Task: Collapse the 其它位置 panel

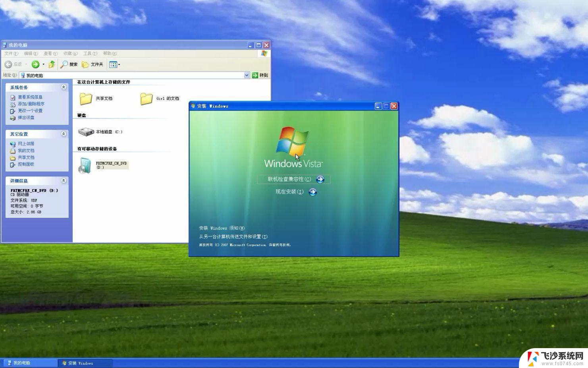Action: (64, 134)
